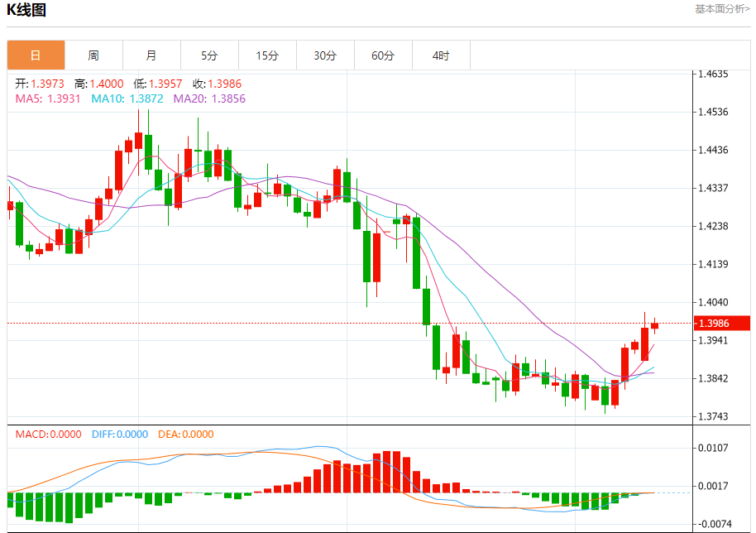Open the 15分 interval tab
The height and width of the screenshot is (533, 756).
(267, 55)
